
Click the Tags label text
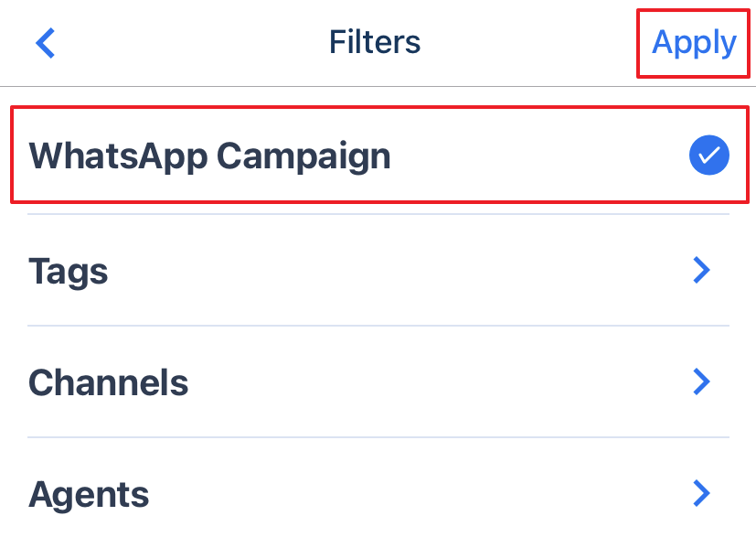[x=68, y=272]
